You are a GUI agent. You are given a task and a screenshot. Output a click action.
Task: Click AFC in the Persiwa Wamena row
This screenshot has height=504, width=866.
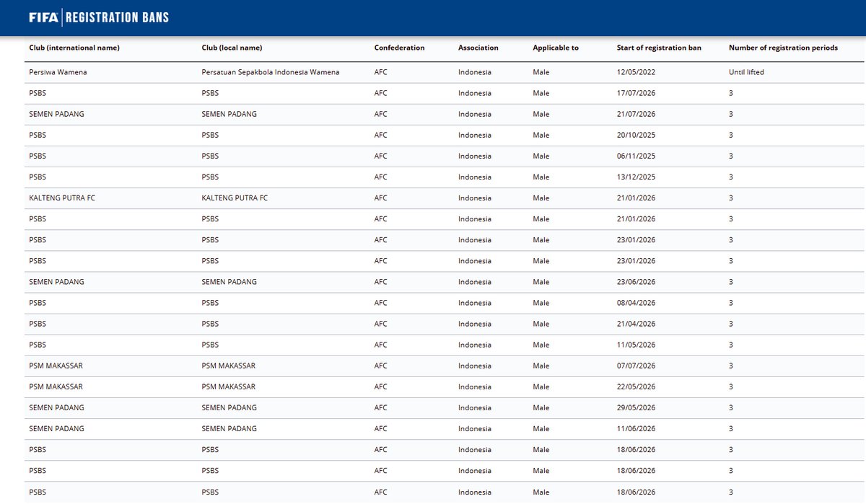(x=380, y=72)
